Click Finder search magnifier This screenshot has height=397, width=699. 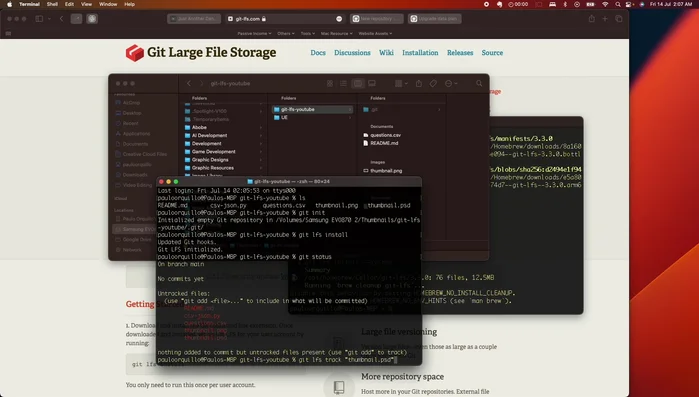pyautogui.click(x=479, y=83)
